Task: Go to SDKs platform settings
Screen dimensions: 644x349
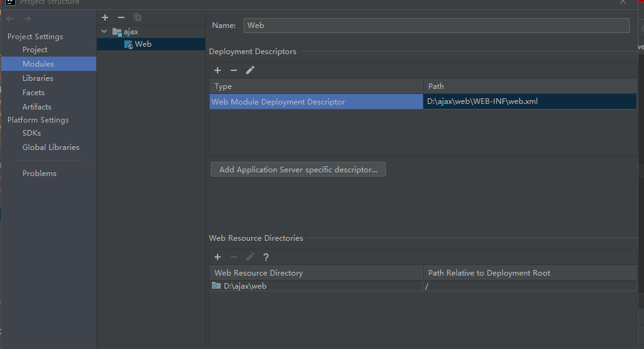Action: point(32,133)
